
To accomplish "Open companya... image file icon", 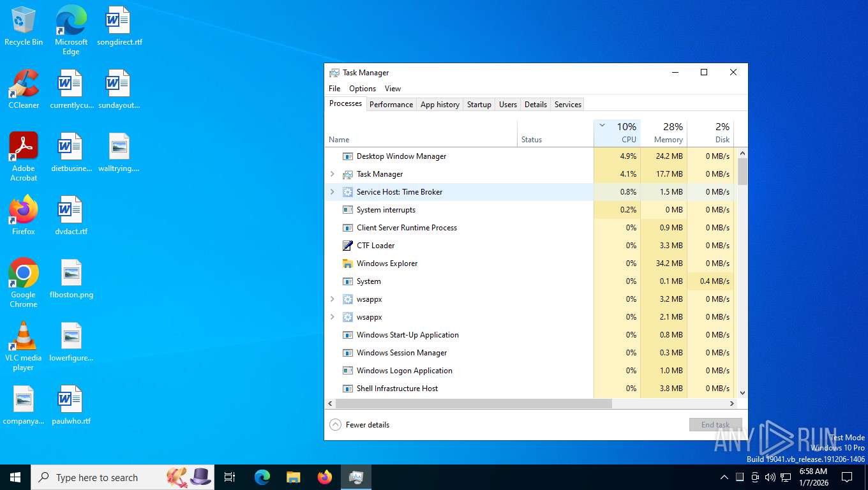I will click(24, 405).
